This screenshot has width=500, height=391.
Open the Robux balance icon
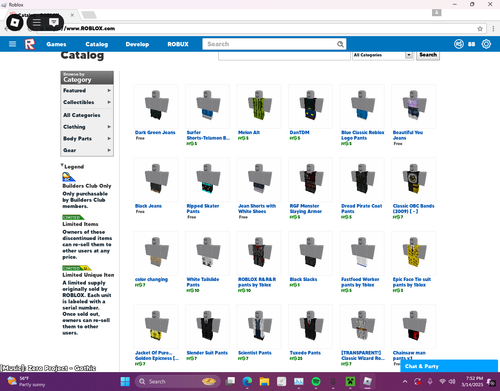tap(459, 44)
